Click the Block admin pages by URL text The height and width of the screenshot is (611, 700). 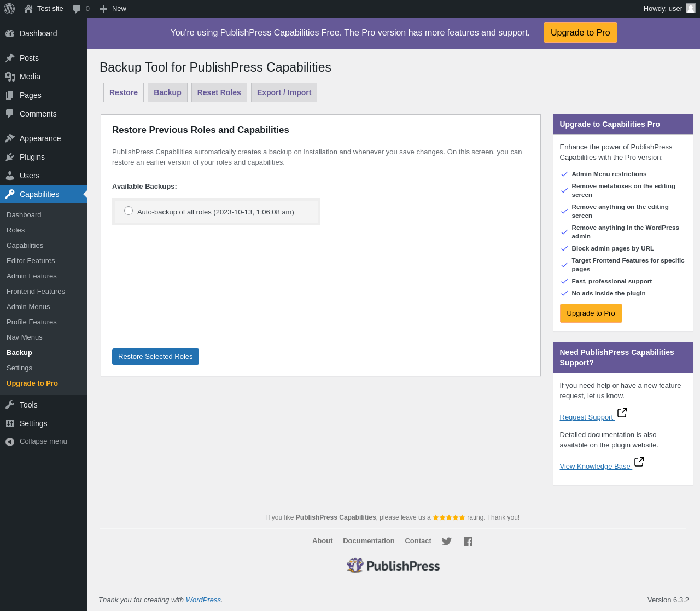click(x=612, y=248)
